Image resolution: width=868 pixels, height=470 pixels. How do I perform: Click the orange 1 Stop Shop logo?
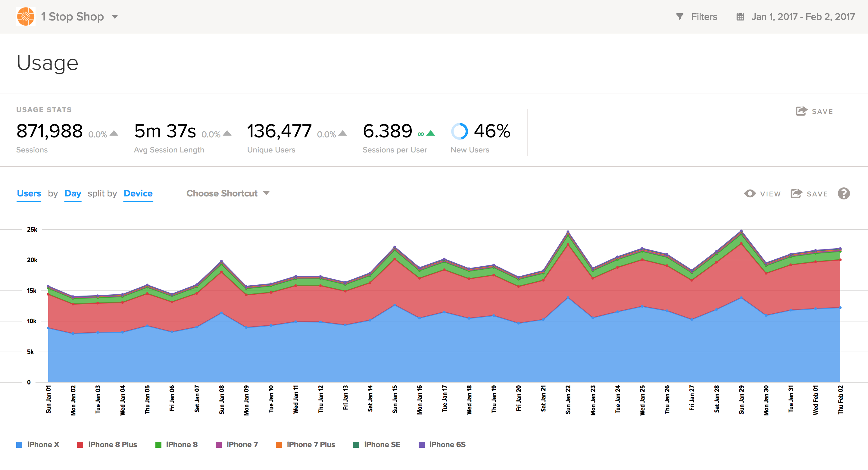(26, 17)
